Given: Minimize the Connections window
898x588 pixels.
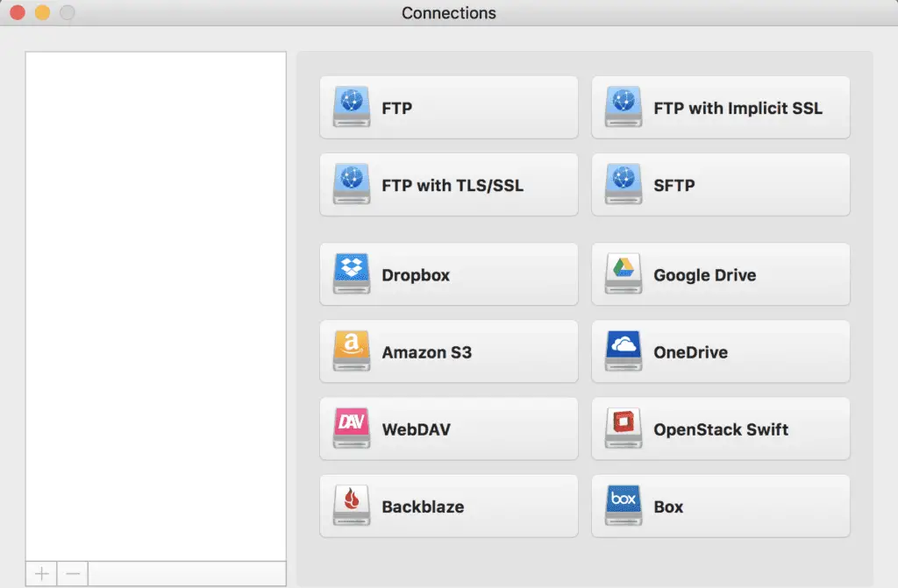Looking at the screenshot, I should click(x=42, y=12).
